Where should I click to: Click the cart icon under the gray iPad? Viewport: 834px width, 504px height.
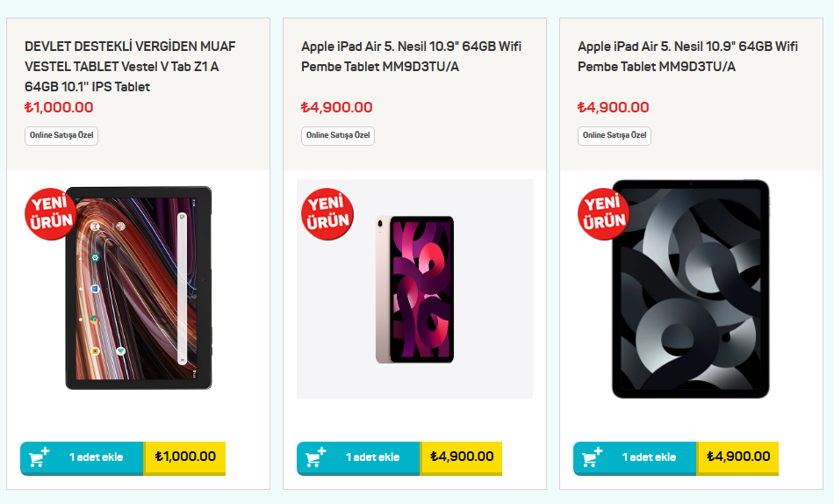pos(593,457)
